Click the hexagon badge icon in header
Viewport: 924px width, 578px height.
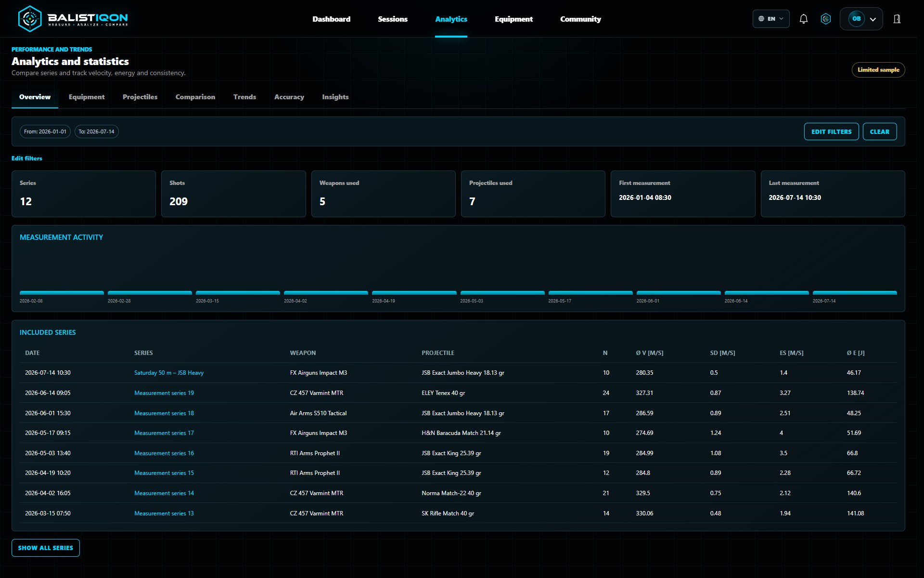tap(826, 19)
